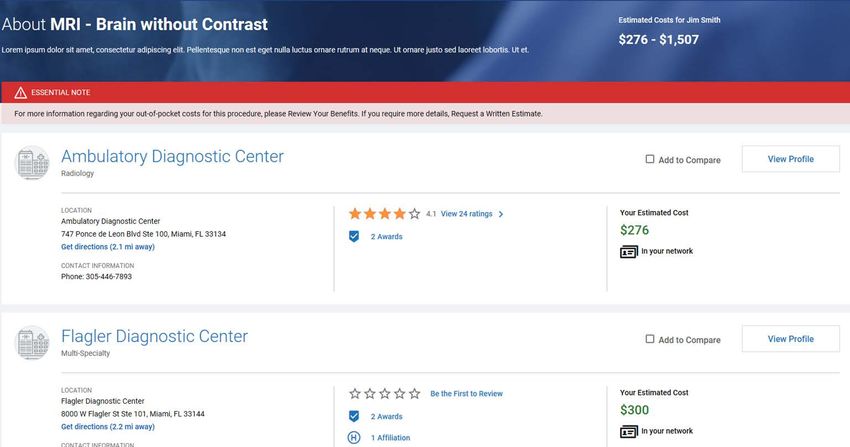Image resolution: width=850 pixels, height=447 pixels.
Task: Click the Flagler Diagnostic Center building icon
Action: coord(32,342)
